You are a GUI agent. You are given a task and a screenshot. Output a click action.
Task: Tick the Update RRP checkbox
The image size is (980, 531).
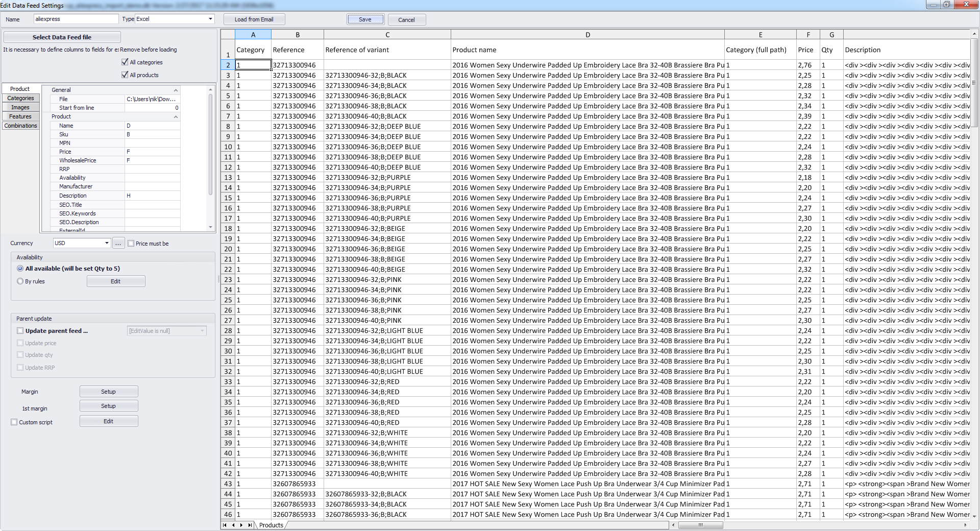pos(20,368)
